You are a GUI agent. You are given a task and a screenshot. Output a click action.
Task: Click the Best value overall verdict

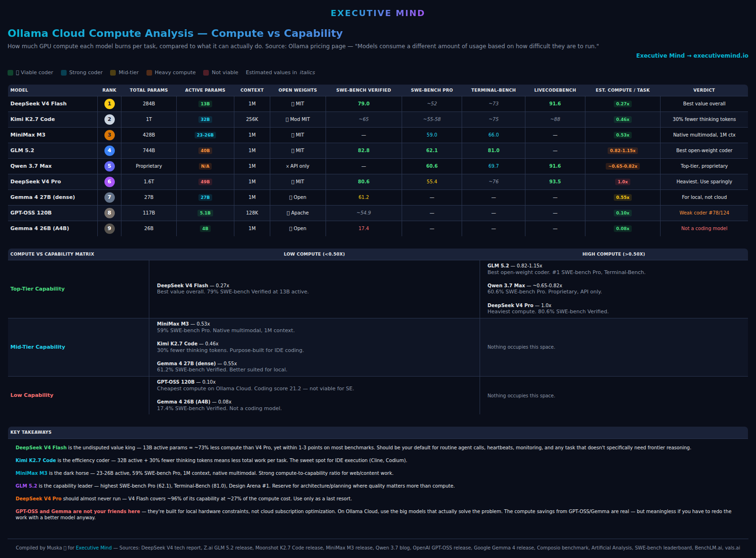pyautogui.click(x=704, y=104)
